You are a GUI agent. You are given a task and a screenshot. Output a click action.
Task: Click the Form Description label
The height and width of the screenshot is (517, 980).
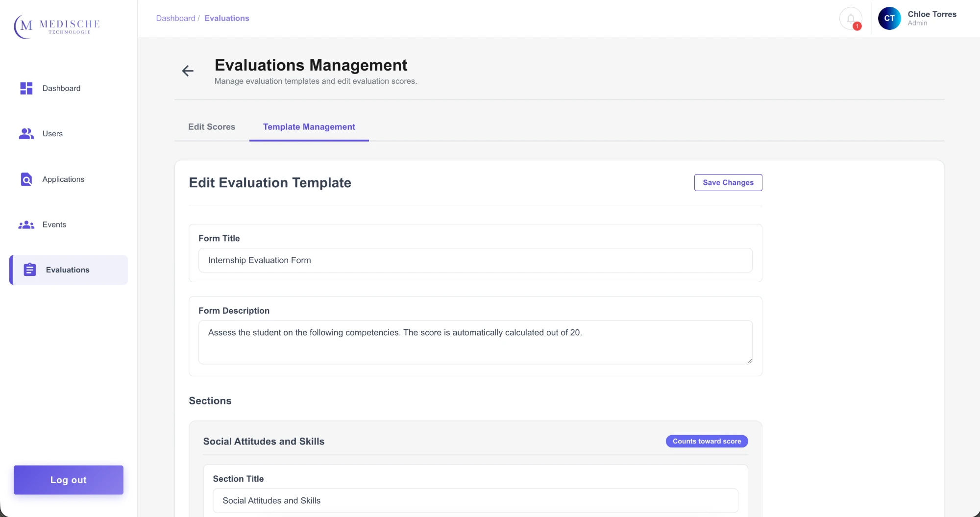point(234,311)
